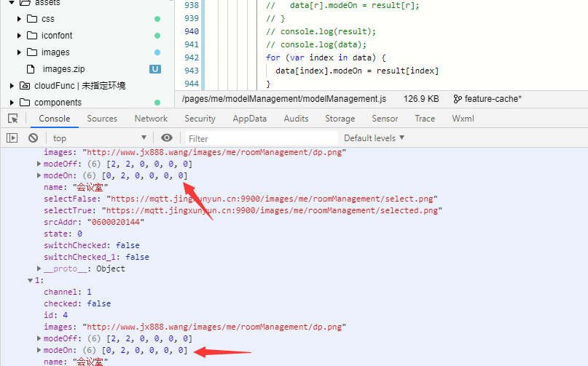The width and height of the screenshot is (588, 366).
Task: Expand the __proto__ Object entry
Action: click(x=39, y=268)
